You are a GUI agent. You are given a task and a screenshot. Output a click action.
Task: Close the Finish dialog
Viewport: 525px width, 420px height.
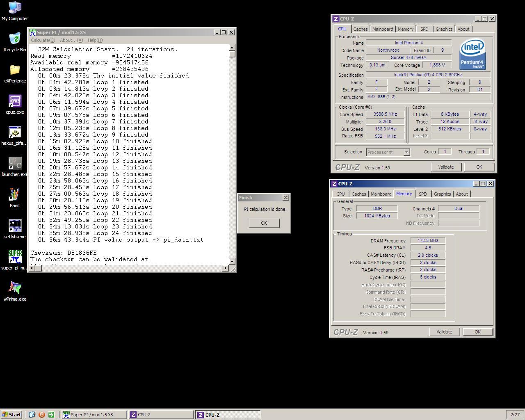click(286, 198)
